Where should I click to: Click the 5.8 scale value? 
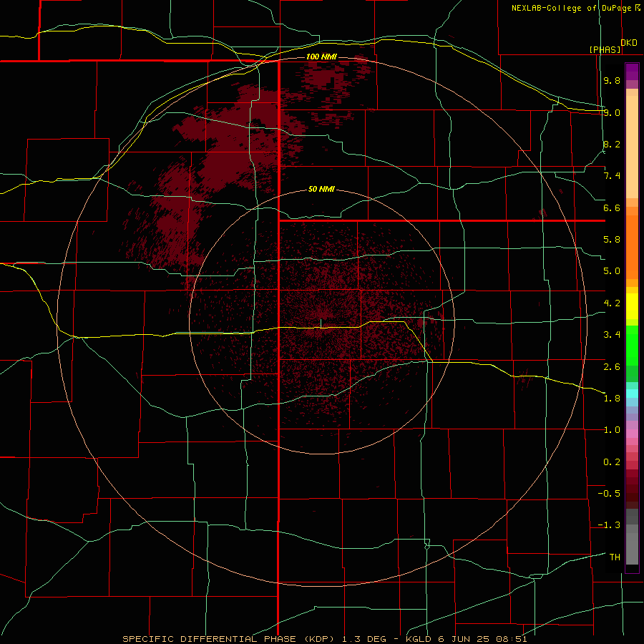click(x=612, y=240)
